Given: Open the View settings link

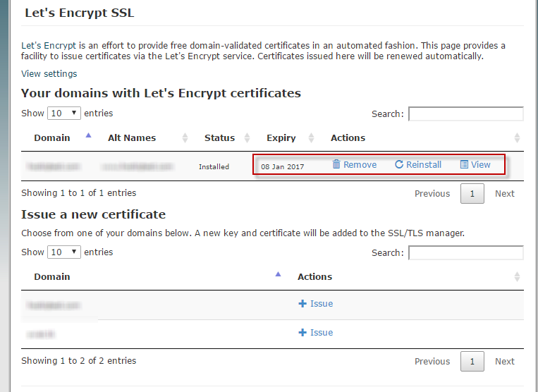Looking at the screenshot, I should 49,74.
